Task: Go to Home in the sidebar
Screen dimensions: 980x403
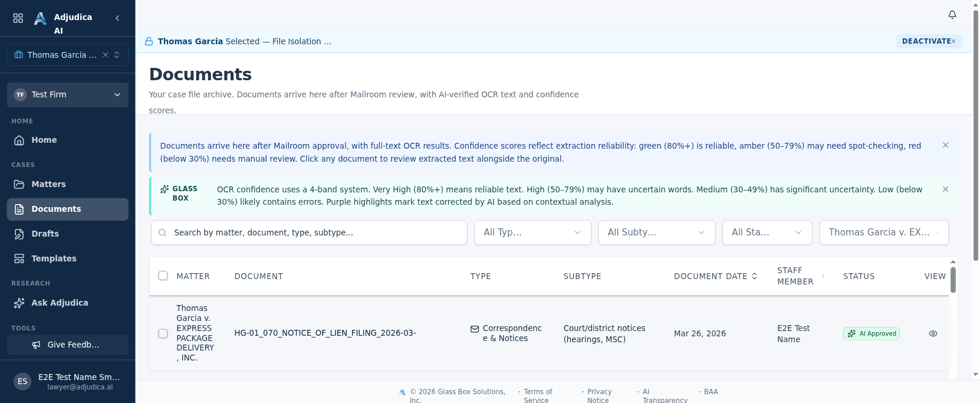Action: pyautogui.click(x=68, y=140)
